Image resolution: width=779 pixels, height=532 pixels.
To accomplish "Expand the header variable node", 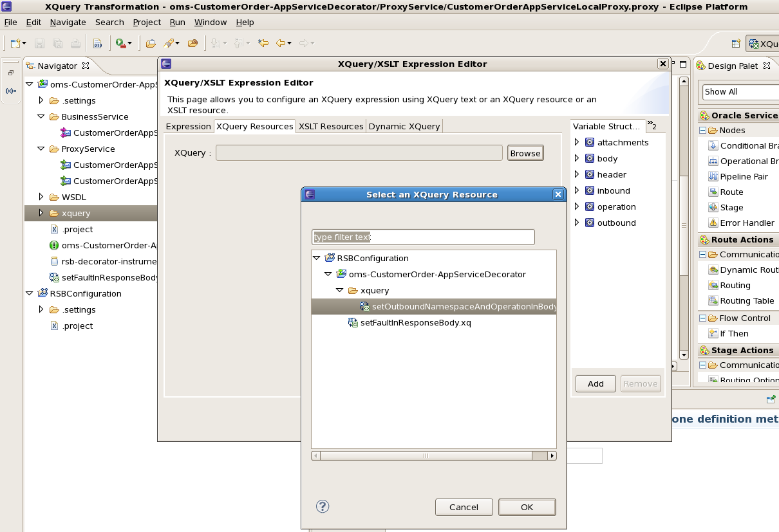I will (577, 174).
